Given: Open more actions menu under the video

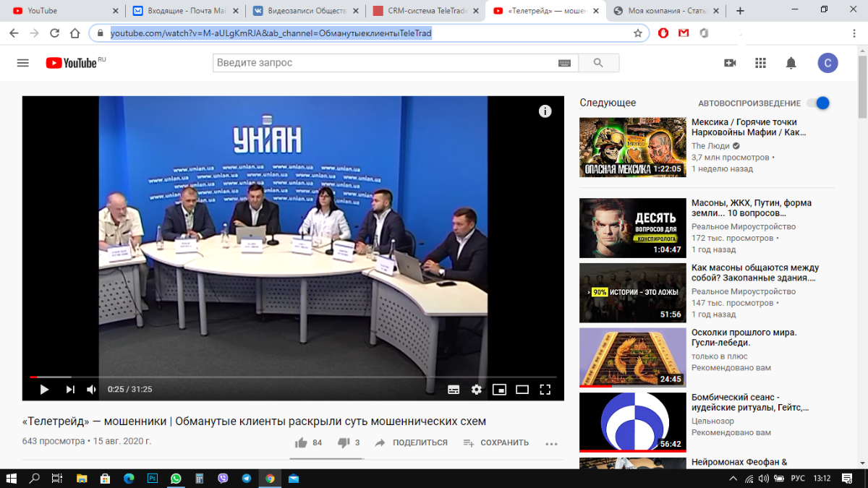Looking at the screenshot, I should pos(551,443).
